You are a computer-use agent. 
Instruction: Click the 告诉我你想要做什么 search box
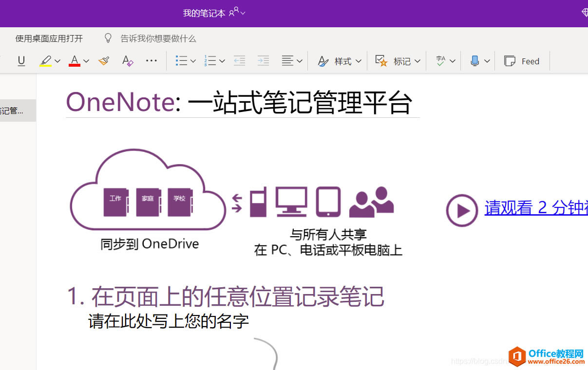[x=158, y=38]
